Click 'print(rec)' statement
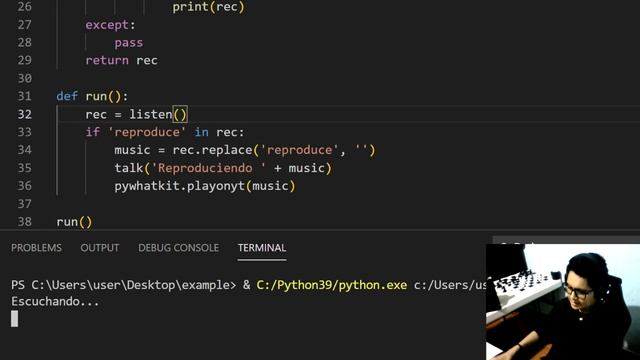 click(x=208, y=7)
